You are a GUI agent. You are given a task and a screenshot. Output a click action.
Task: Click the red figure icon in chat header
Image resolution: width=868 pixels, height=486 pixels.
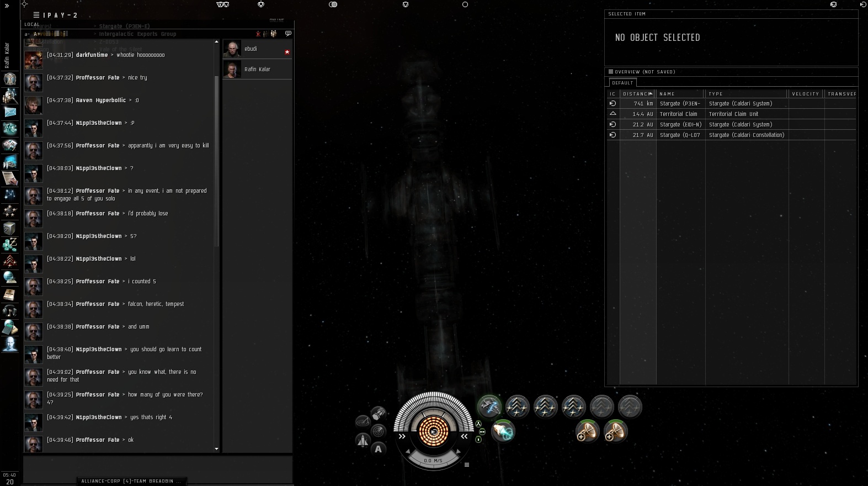[258, 34]
